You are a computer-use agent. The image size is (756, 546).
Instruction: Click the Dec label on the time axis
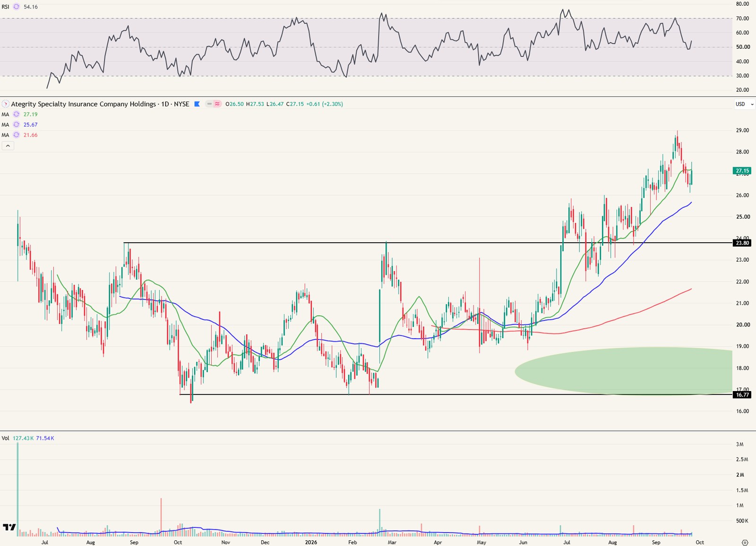(x=265, y=542)
